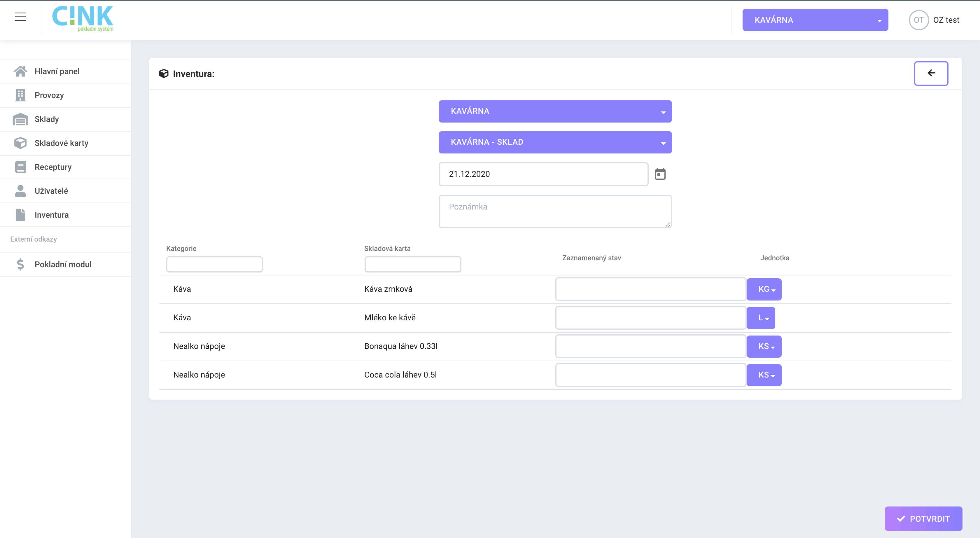Click the house icon beside Hlavní panel
The width and height of the screenshot is (980, 538).
click(20, 71)
